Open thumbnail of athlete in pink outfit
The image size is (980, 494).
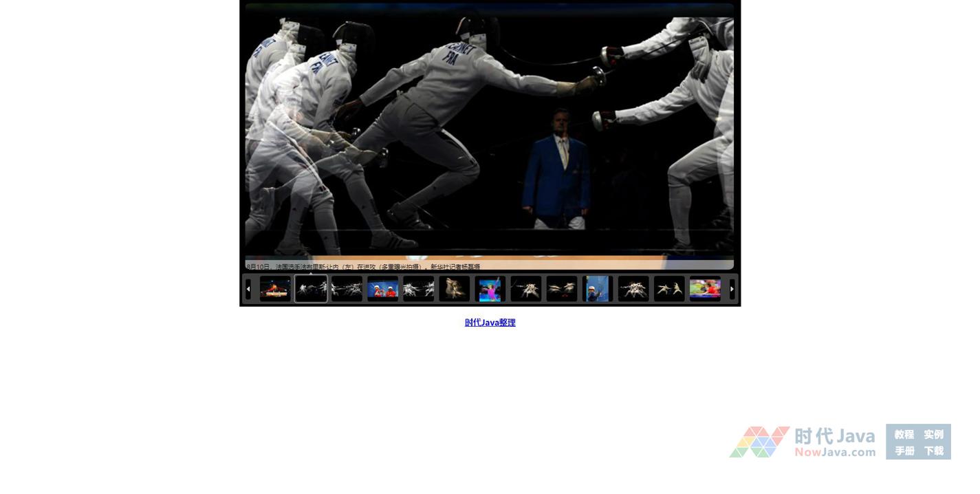(x=490, y=289)
